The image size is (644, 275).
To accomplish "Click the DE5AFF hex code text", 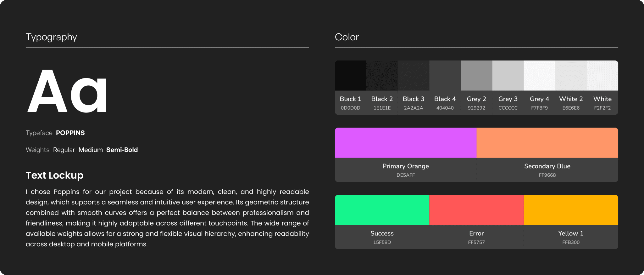I will (x=406, y=175).
